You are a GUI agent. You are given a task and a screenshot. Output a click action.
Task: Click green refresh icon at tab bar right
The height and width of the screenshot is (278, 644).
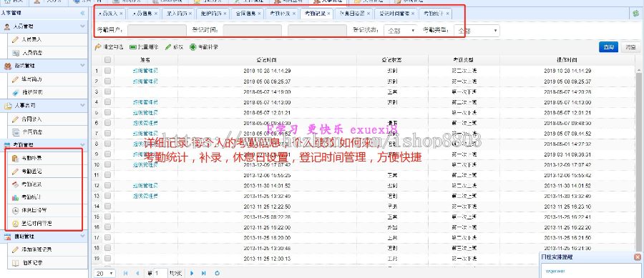click(636, 13)
